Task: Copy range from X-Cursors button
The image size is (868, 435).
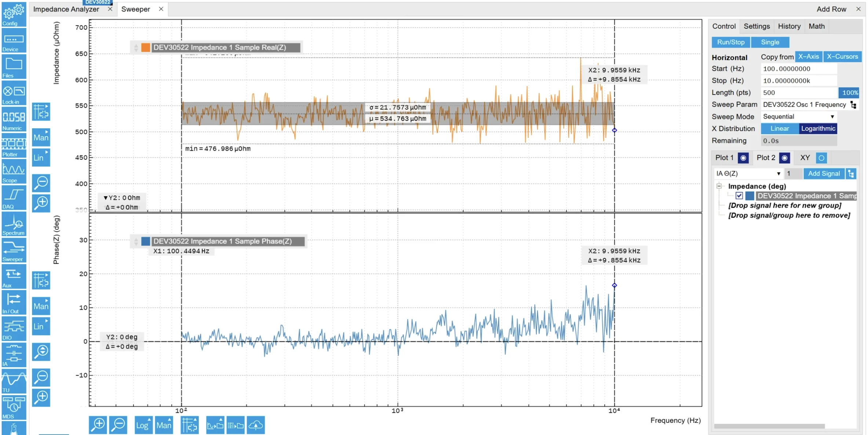Action: (x=842, y=57)
